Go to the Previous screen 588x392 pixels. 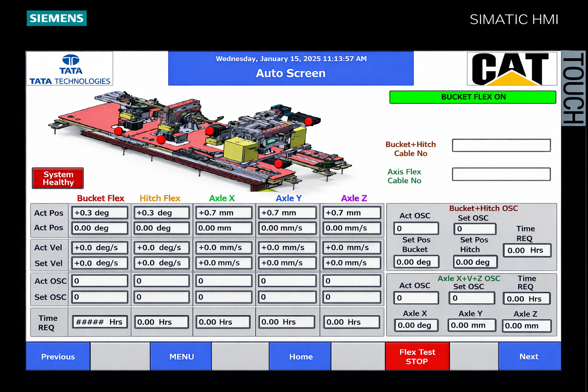[58, 356]
